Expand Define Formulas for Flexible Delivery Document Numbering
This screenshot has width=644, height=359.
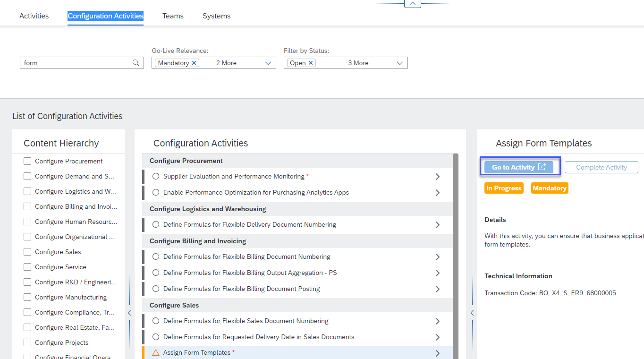[x=437, y=224]
